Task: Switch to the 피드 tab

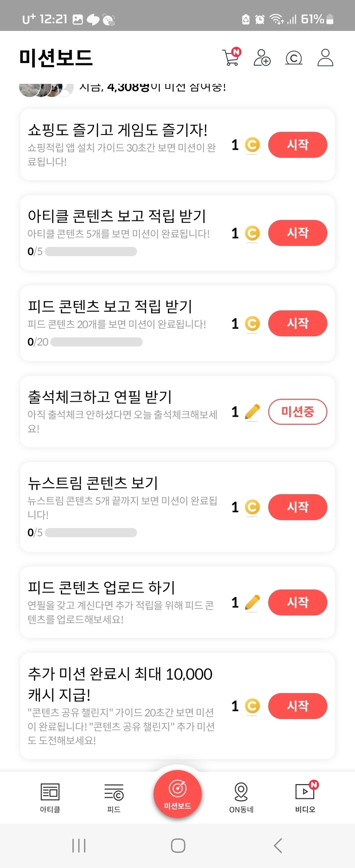Action: pos(114,797)
